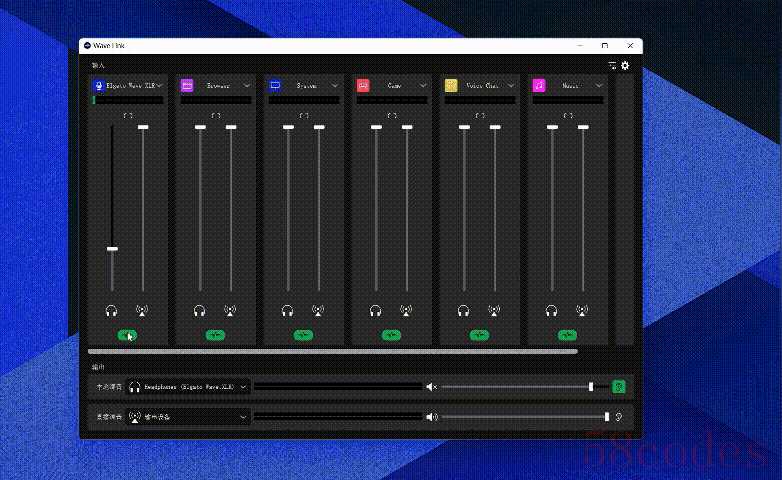Click the green pill button under System channel

point(303,335)
